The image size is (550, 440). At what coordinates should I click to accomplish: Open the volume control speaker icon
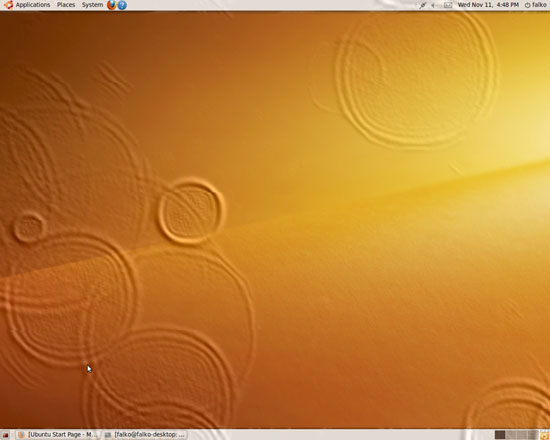[434, 5]
